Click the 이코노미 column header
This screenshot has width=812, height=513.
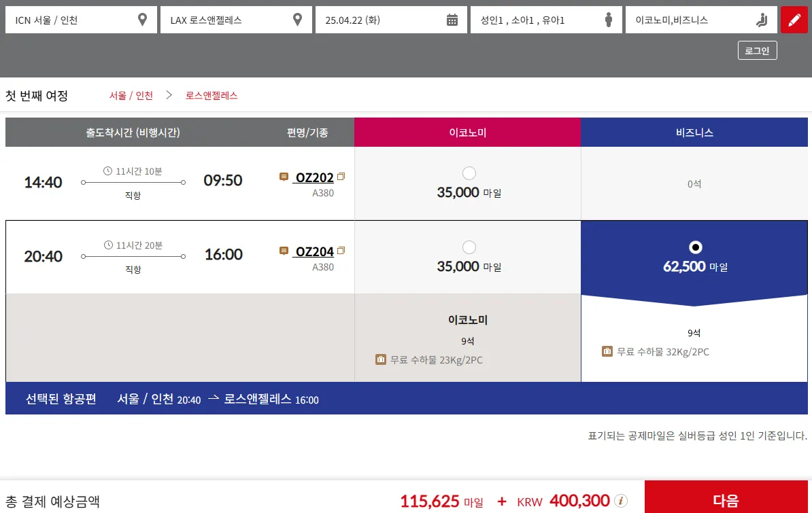pos(467,132)
